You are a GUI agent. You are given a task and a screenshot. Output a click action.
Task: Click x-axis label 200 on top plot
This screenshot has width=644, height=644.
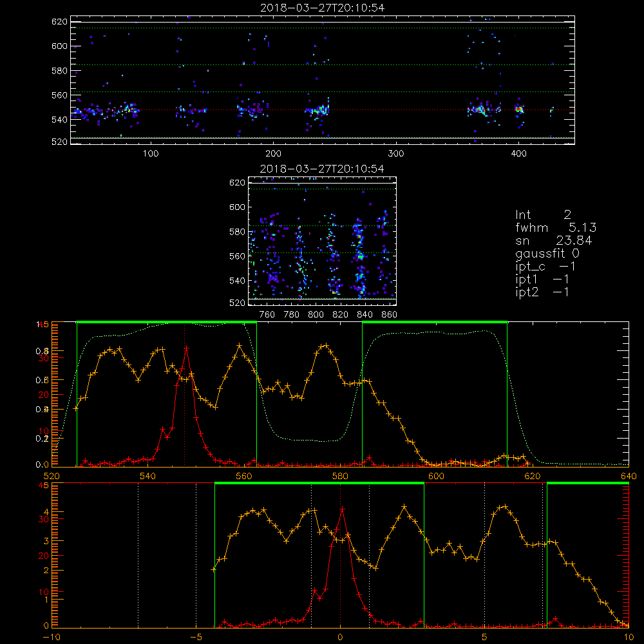[273, 154]
